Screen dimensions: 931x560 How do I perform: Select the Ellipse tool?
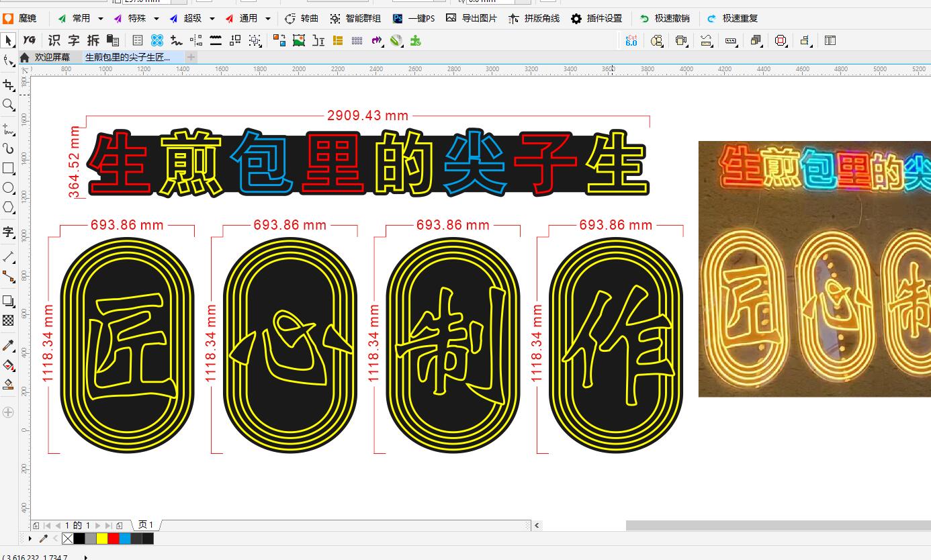[8, 188]
